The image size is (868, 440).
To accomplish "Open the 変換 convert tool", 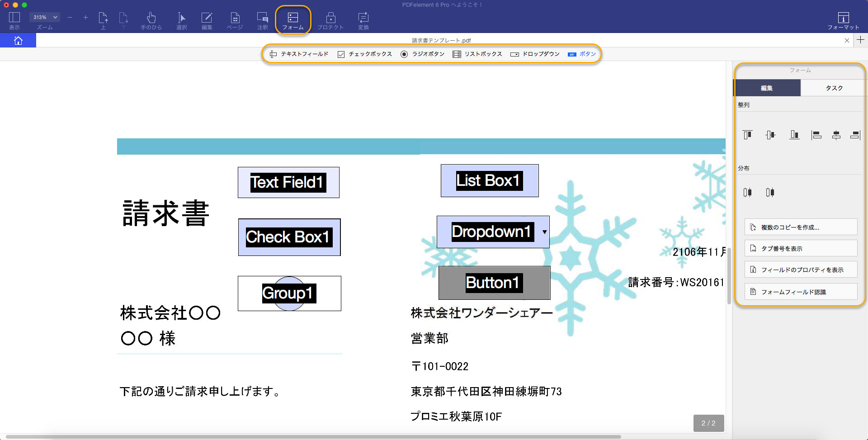I will point(363,20).
